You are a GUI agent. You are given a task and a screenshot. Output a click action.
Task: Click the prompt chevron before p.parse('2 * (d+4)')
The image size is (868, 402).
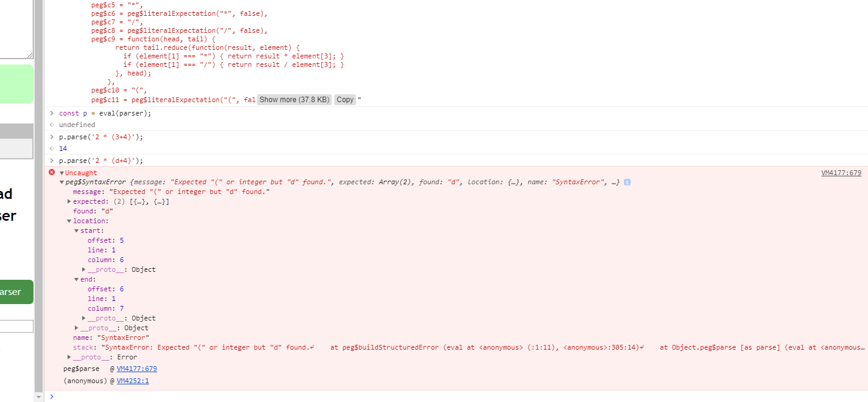(x=51, y=160)
